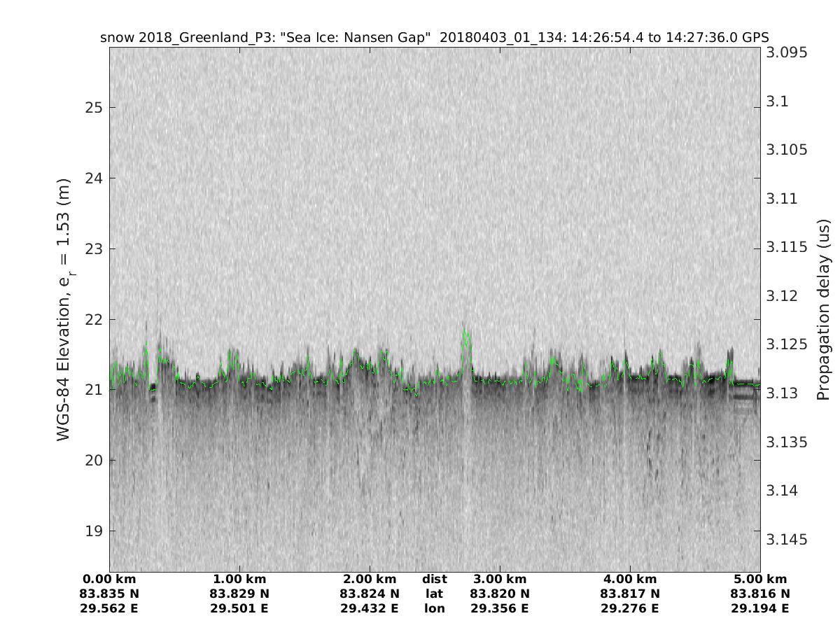Select the 3.115 propagation delay tick label
Image resolution: width=840 pixels, height=630 pixels.
click(786, 248)
